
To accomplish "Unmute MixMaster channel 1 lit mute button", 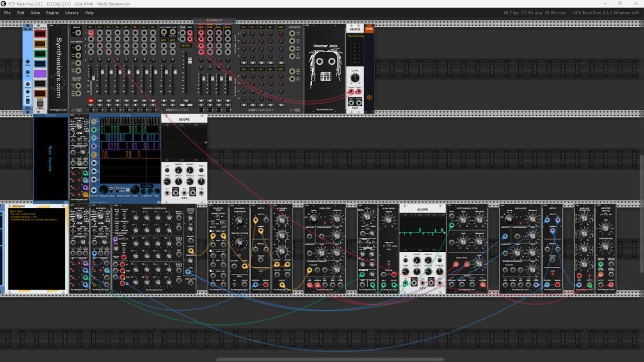I will [91, 101].
